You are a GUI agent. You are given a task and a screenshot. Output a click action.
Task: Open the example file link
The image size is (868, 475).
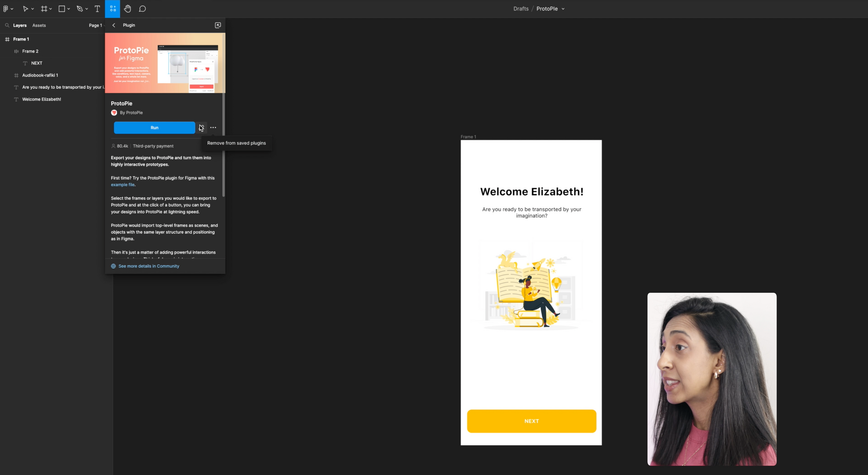(122, 185)
